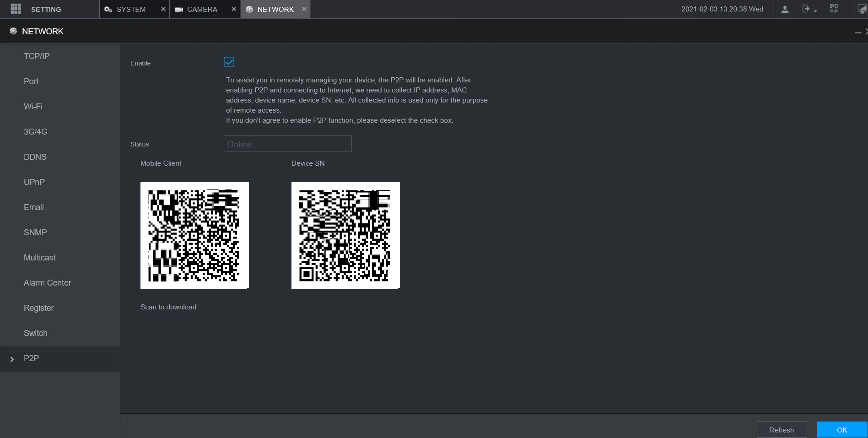
Task: Click the QR code icon in top bar
Action: tap(834, 9)
